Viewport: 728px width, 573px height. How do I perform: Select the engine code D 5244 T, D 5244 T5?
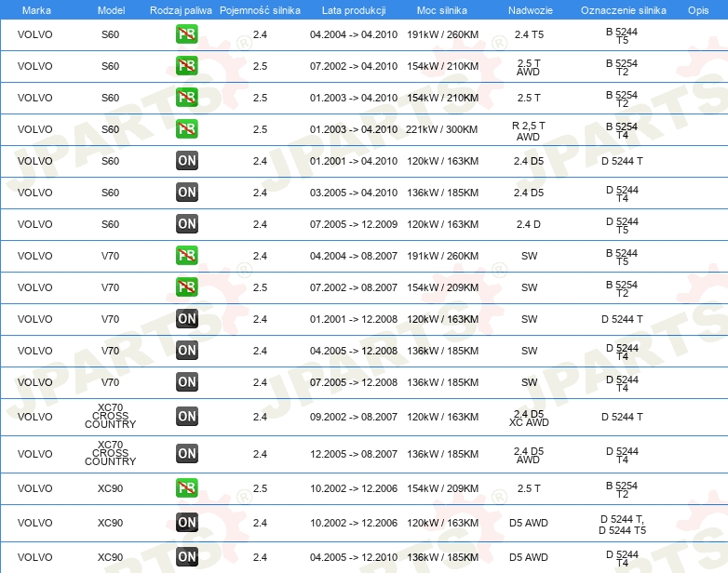coord(622,525)
